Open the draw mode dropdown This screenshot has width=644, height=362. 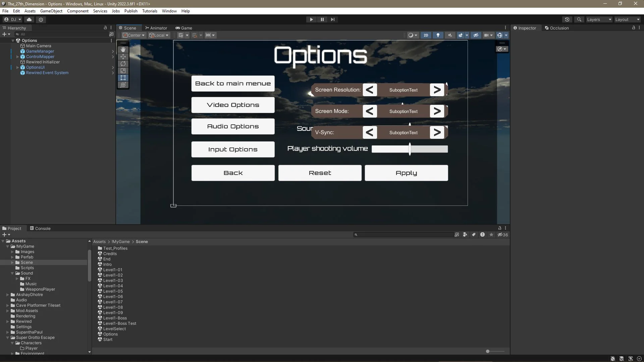point(413,35)
